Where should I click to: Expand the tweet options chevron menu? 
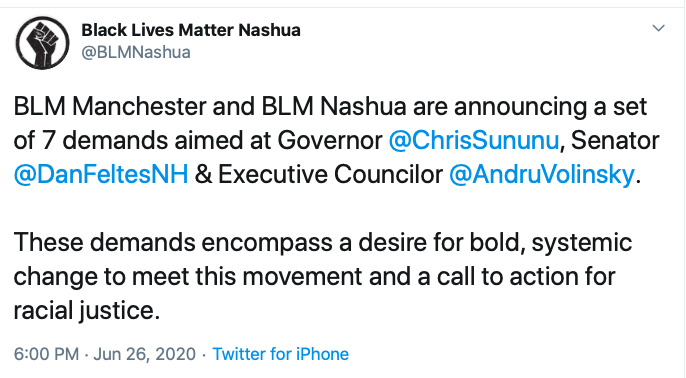(x=658, y=28)
